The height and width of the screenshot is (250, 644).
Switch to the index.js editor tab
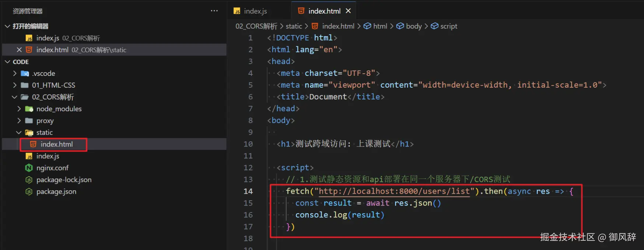tap(256, 11)
